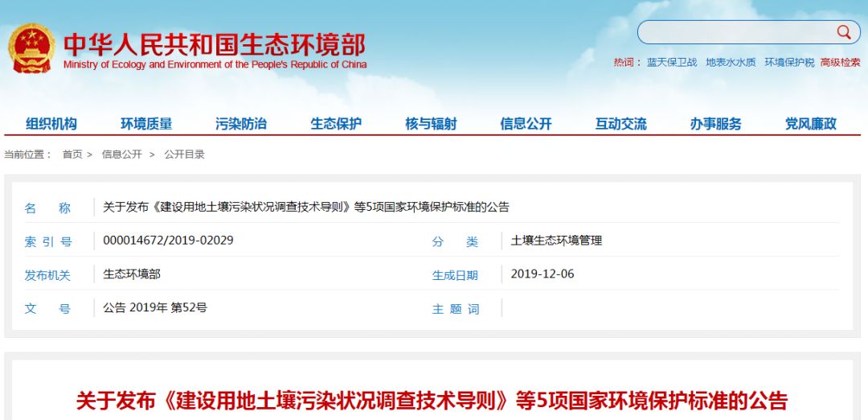The height and width of the screenshot is (420, 868).
Task: Click the 热词 label
Action: pos(628,63)
